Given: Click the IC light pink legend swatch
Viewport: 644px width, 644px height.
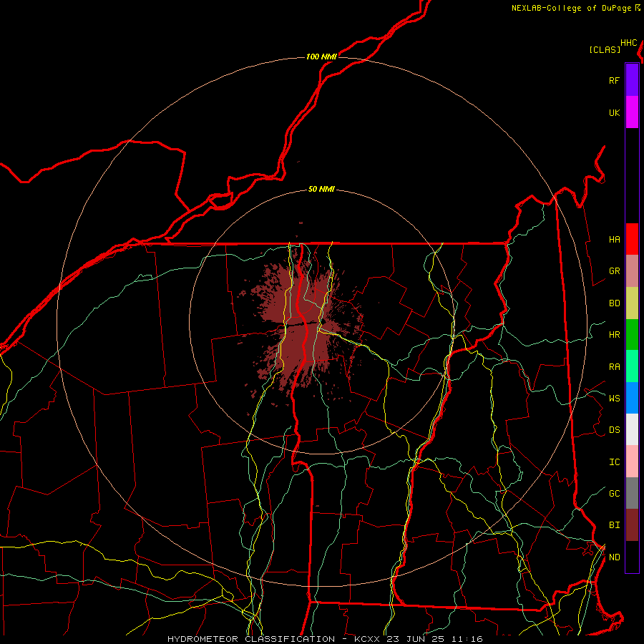Looking at the screenshot, I should click(x=632, y=462).
